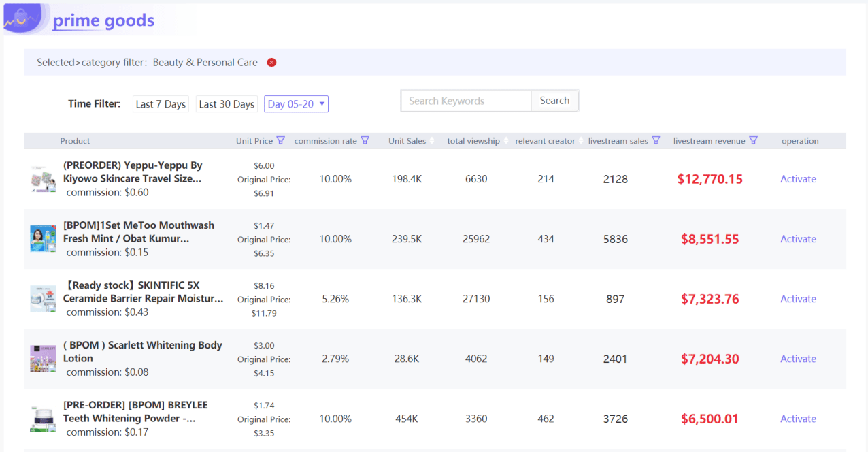
Task: Click the 462 relevant creator cell
Action: pos(546,419)
